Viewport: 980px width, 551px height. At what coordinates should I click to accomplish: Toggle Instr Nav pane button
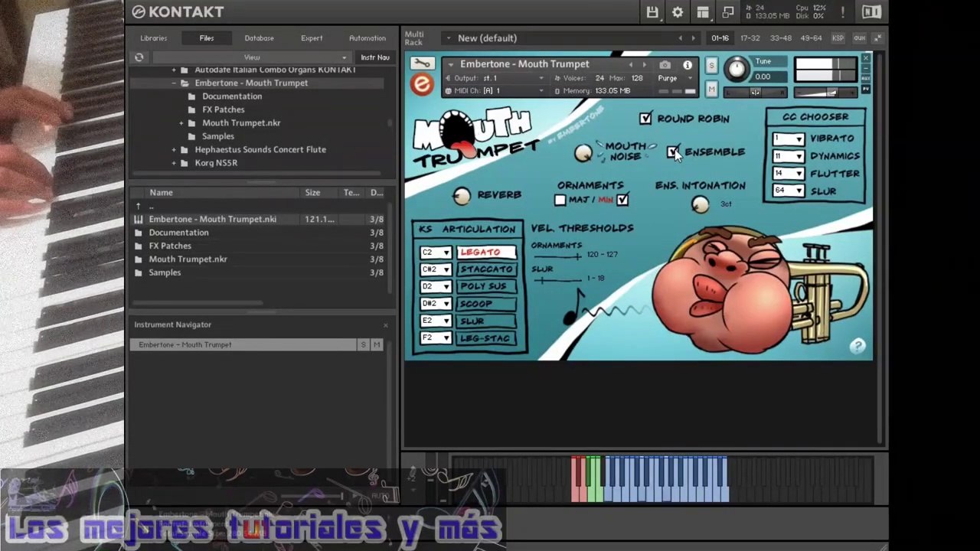click(x=374, y=57)
